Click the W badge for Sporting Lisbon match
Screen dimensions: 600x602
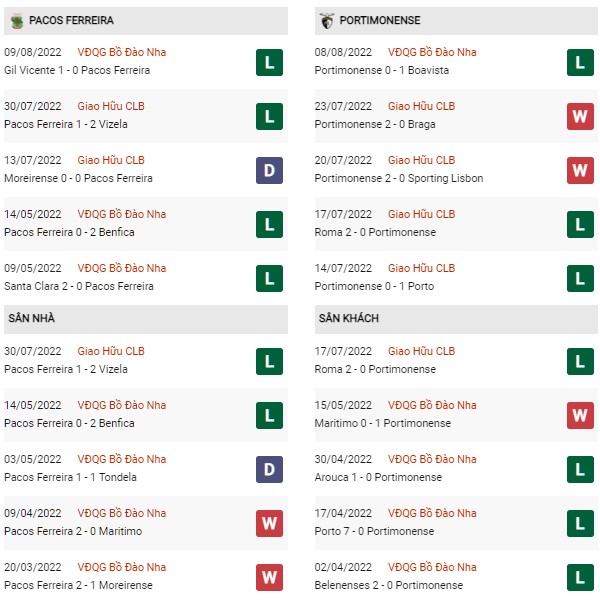(x=580, y=170)
